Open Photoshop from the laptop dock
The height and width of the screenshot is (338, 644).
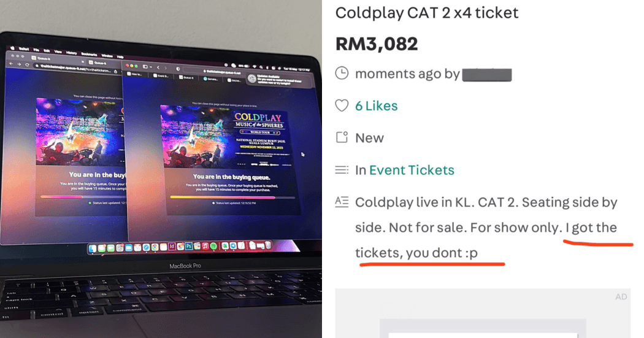point(188,246)
